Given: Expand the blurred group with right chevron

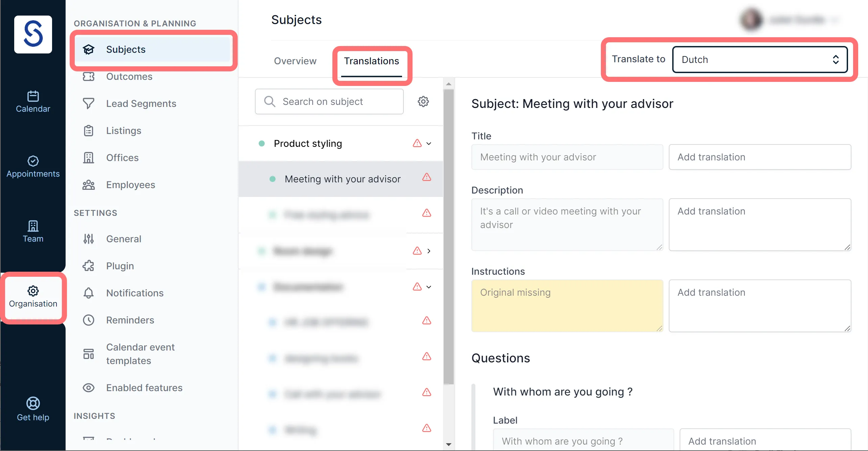Looking at the screenshot, I should click(429, 251).
